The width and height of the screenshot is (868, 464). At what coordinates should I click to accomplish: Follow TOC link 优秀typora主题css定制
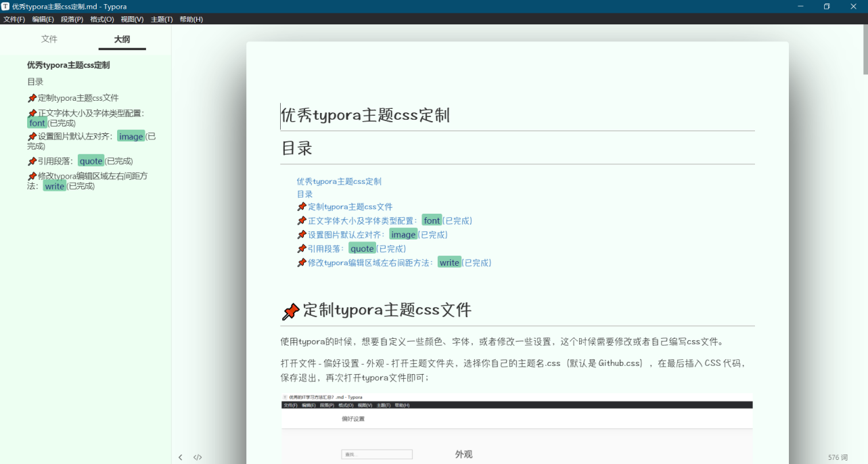click(339, 181)
